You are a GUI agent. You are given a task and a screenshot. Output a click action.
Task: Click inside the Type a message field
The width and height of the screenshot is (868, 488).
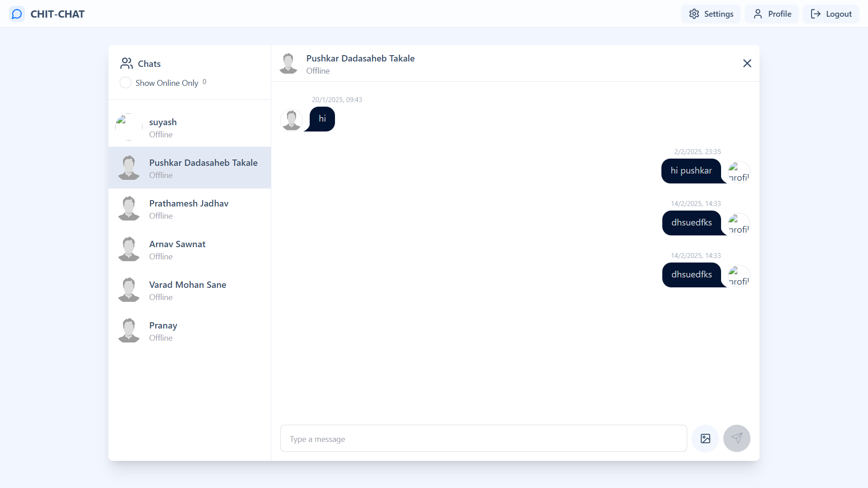pyautogui.click(x=483, y=438)
